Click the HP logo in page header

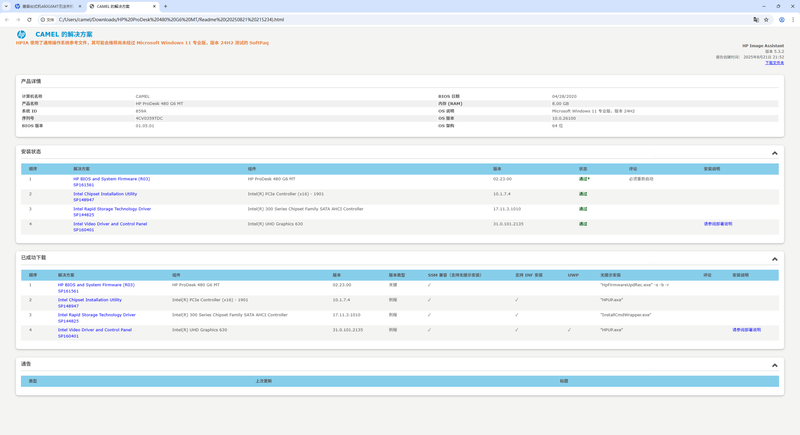pos(21,34)
